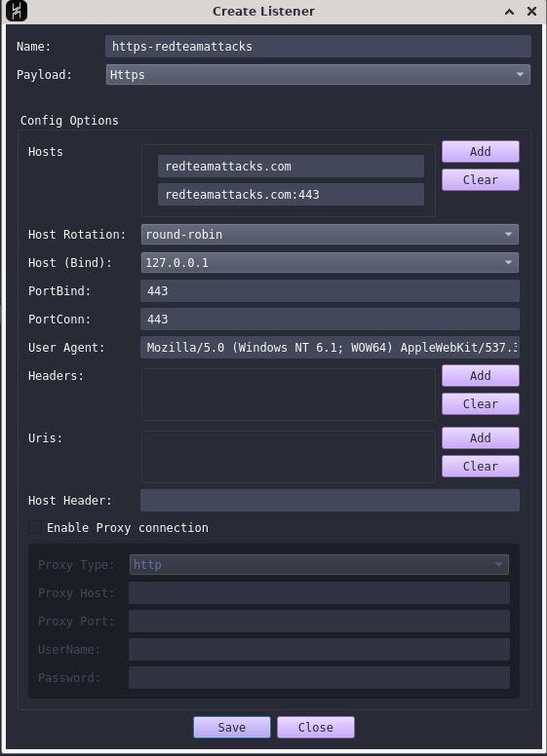Click the roll-up arrow icon in title bar
This screenshot has height=756, width=547.
tap(509, 12)
